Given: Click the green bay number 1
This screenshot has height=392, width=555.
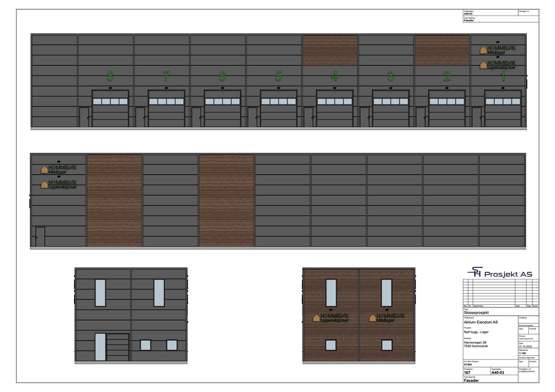Looking at the screenshot, I should point(503,76).
